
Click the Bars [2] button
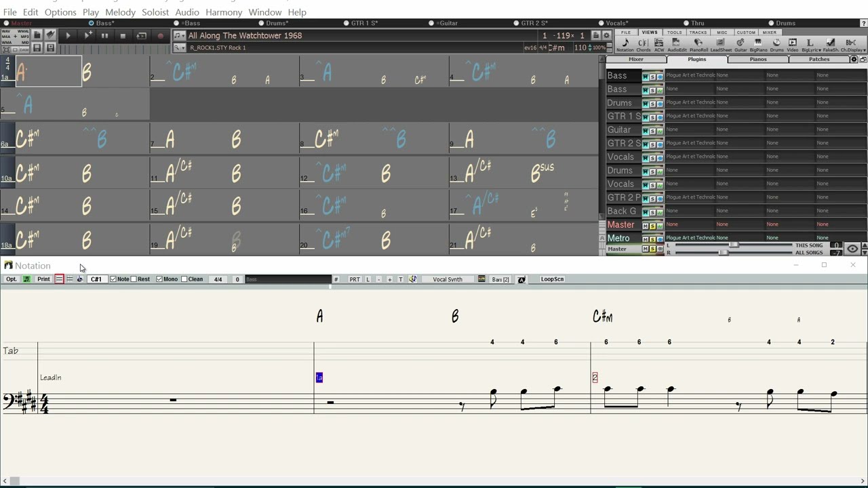(500, 279)
